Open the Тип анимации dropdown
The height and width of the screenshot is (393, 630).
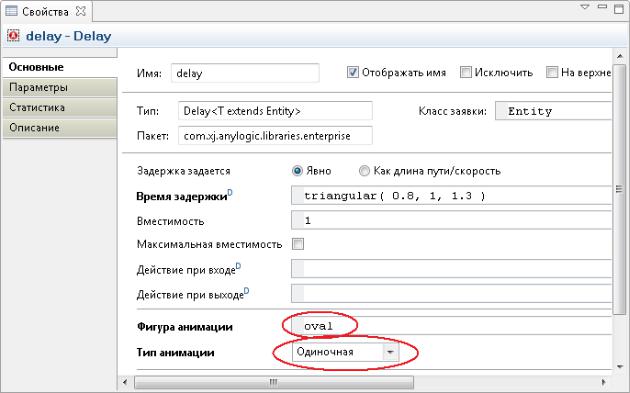(x=390, y=352)
